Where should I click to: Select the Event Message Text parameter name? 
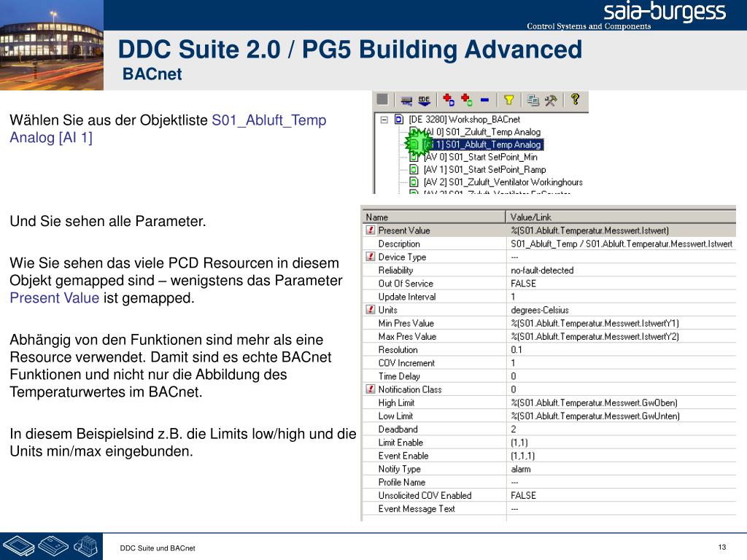(417, 509)
